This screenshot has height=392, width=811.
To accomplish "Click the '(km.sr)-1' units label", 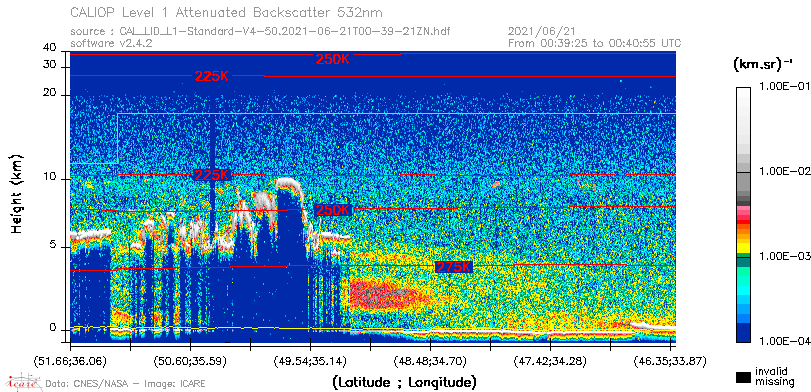I will pos(763,64).
